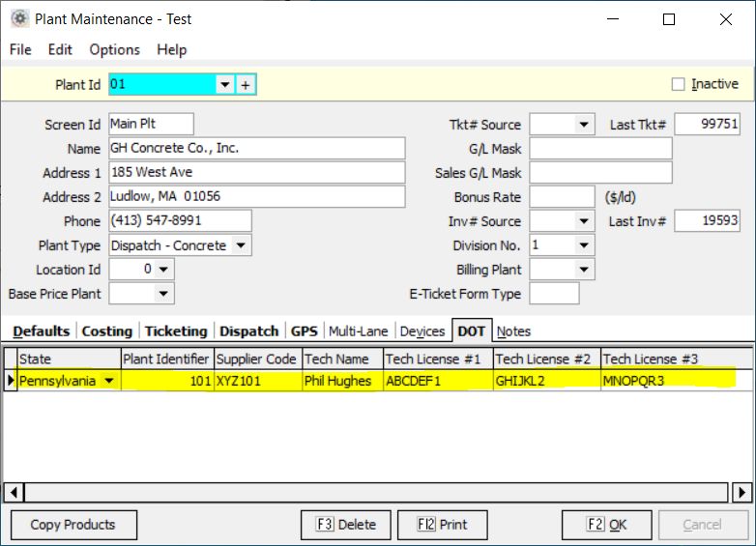The image size is (756, 546).
Task: Select the GPS tab
Action: click(304, 331)
